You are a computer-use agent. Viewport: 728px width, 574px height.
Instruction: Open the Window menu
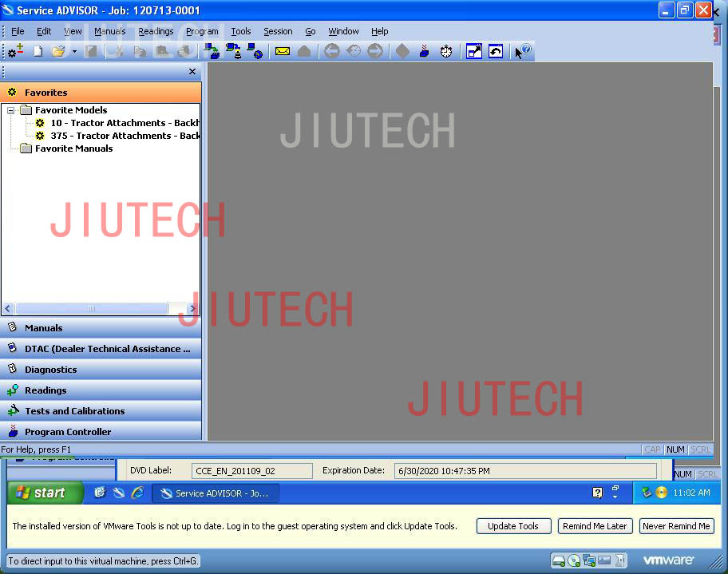click(343, 31)
